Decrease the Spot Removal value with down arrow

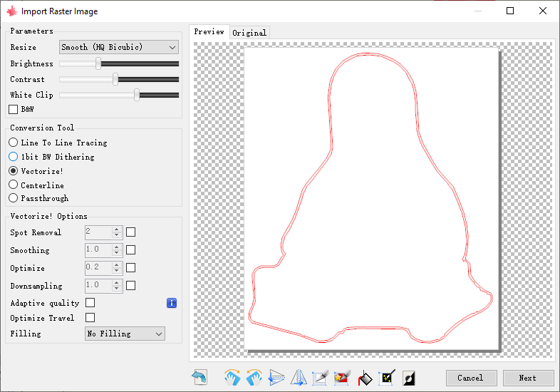tap(116, 235)
